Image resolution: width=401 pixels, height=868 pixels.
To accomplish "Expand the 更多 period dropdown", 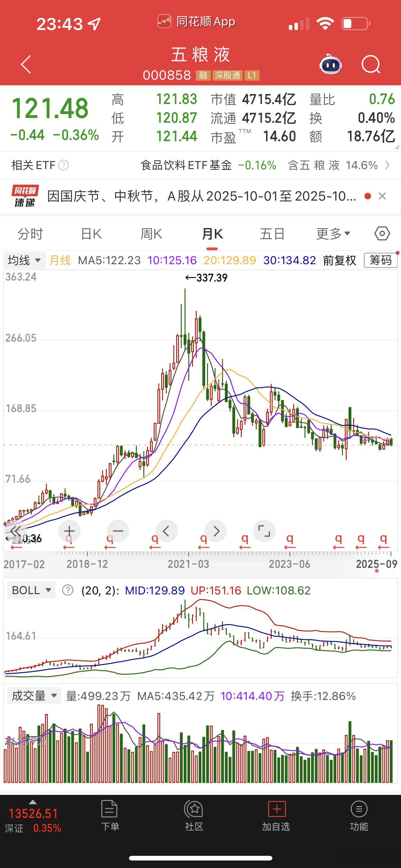I will click(x=333, y=233).
